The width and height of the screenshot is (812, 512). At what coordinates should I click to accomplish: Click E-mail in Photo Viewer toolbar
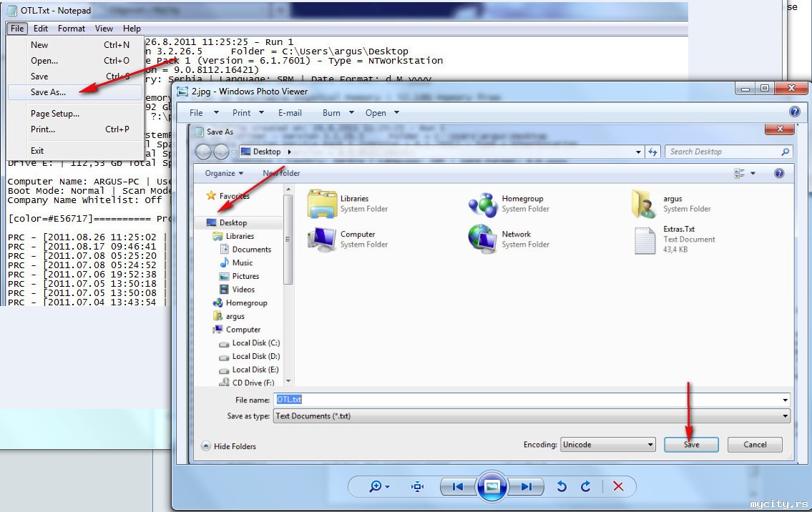[x=290, y=113]
